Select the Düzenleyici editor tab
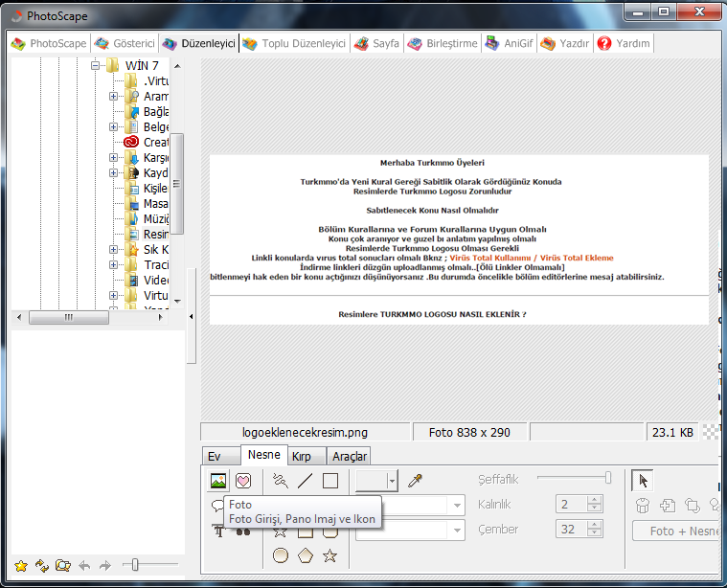This screenshot has width=727, height=588. point(199,44)
